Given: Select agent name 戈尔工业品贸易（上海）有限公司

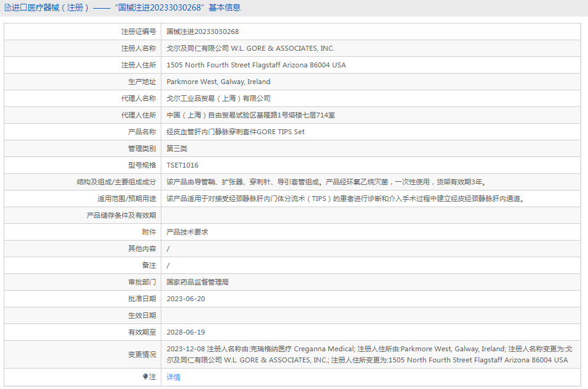Looking at the screenshot, I should (219, 98).
